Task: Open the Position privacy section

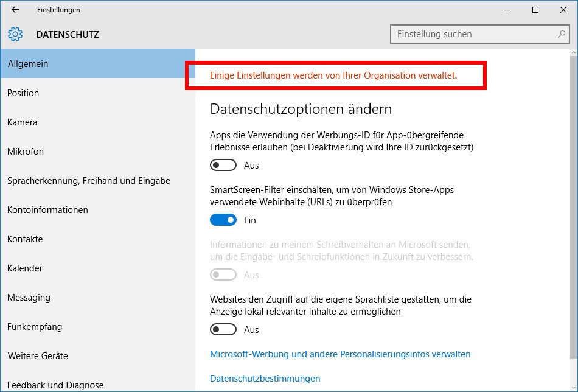Action: tap(23, 93)
